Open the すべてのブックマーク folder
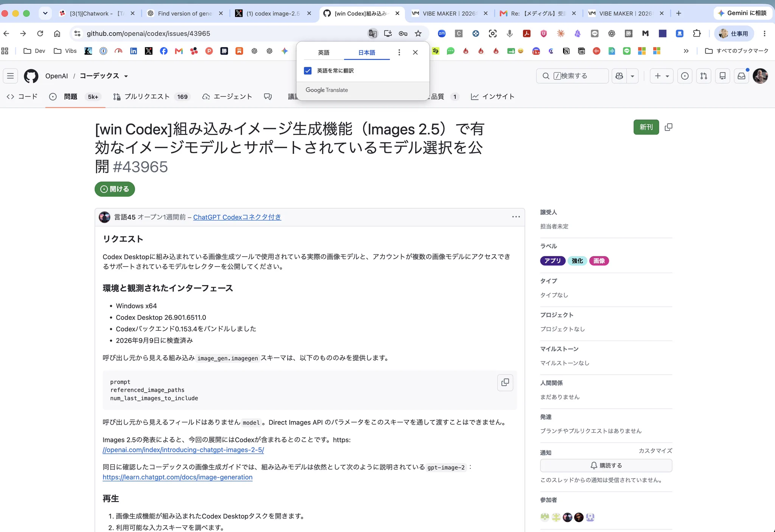 [x=737, y=51]
